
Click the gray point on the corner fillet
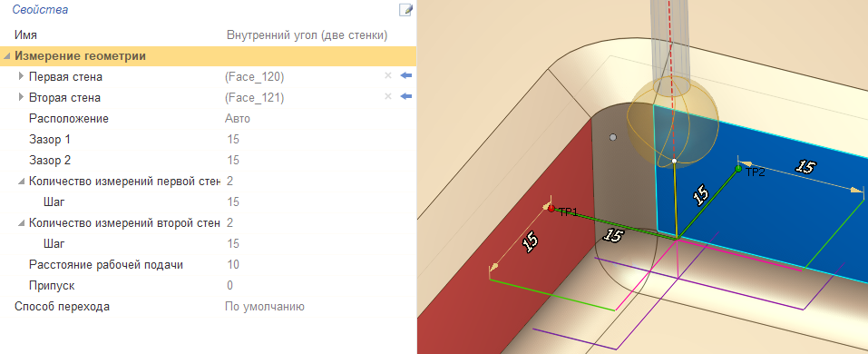pyautogui.click(x=613, y=137)
